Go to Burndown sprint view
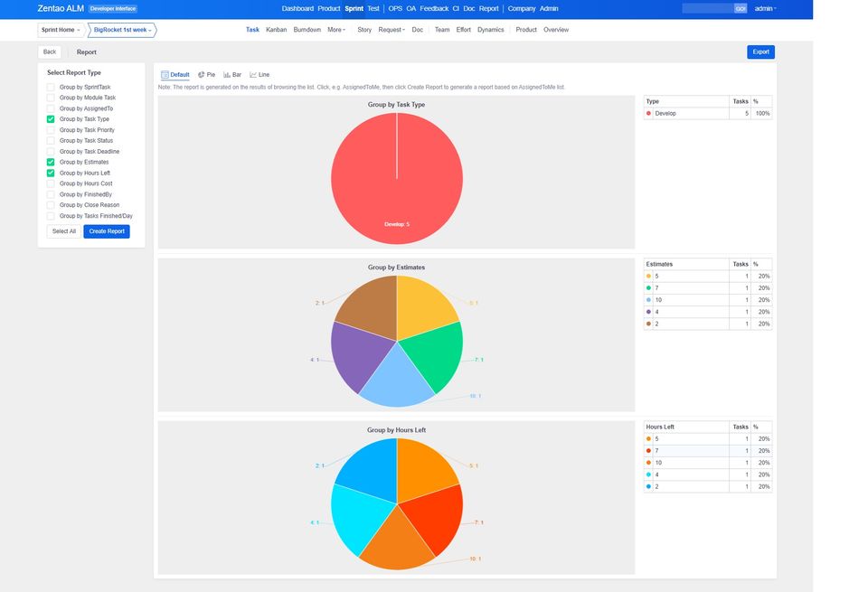 click(x=307, y=30)
